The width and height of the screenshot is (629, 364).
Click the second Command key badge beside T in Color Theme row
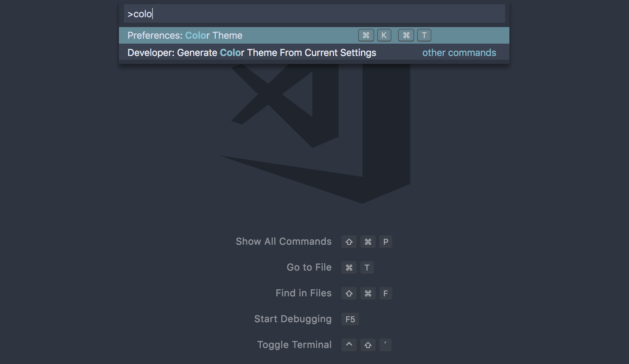coord(406,35)
